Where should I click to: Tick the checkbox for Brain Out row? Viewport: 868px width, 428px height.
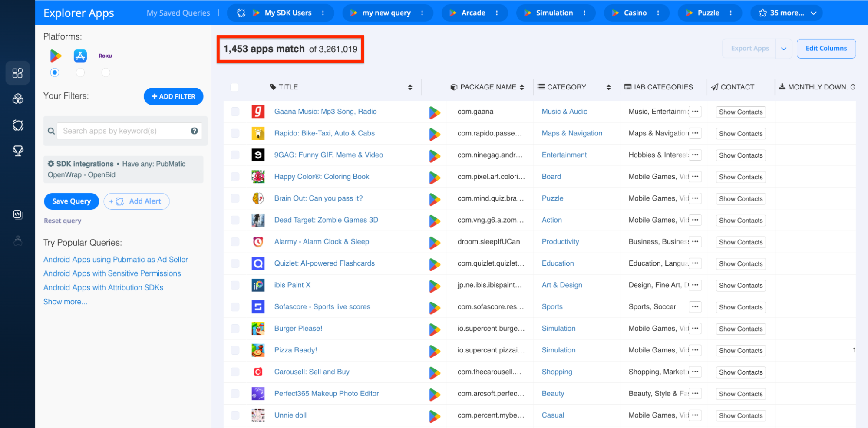pyautogui.click(x=235, y=198)
